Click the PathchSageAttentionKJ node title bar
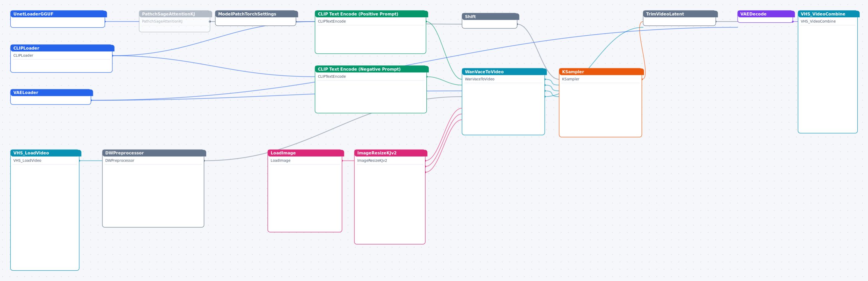This screenshot has height=281, width=868. coord(176,14)
